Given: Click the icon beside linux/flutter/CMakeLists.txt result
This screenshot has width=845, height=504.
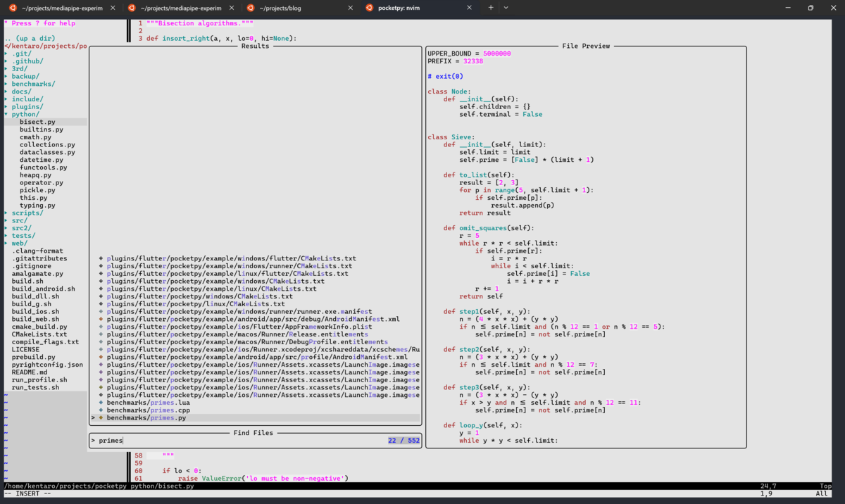Looking at the screenshot, I should click(x=101, y=273).
